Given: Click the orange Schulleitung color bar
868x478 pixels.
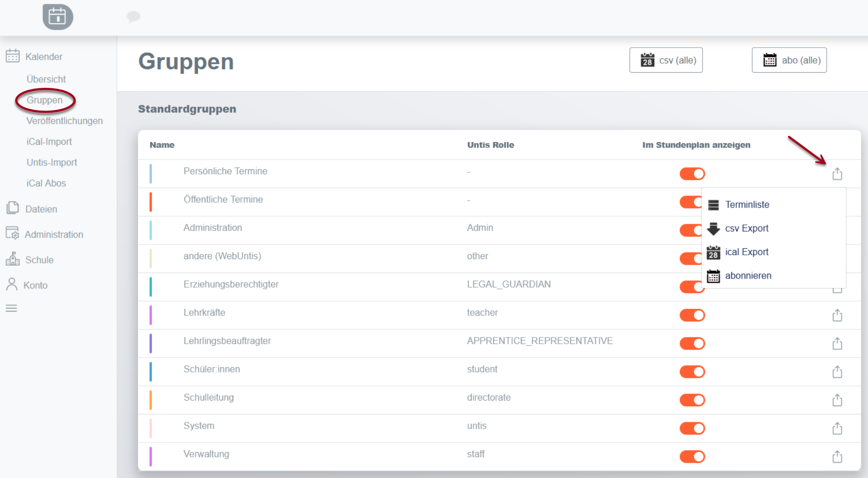Looking at the screenshot, I should (151, 400).
